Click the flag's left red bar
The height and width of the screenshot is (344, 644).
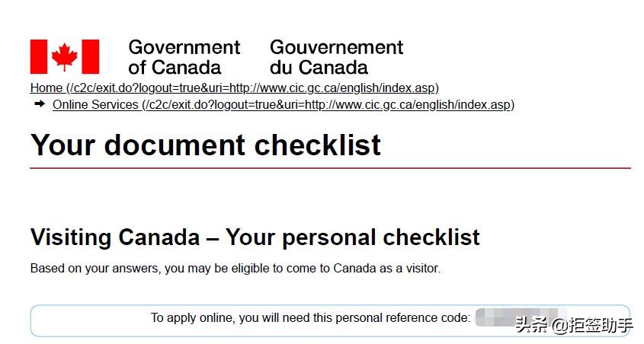pyautogui.click(x=39, y=57)
